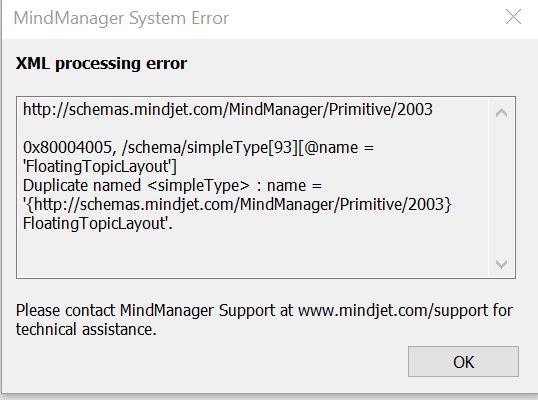
Task: Click the XML processing error heading
Action: (101, 63)
